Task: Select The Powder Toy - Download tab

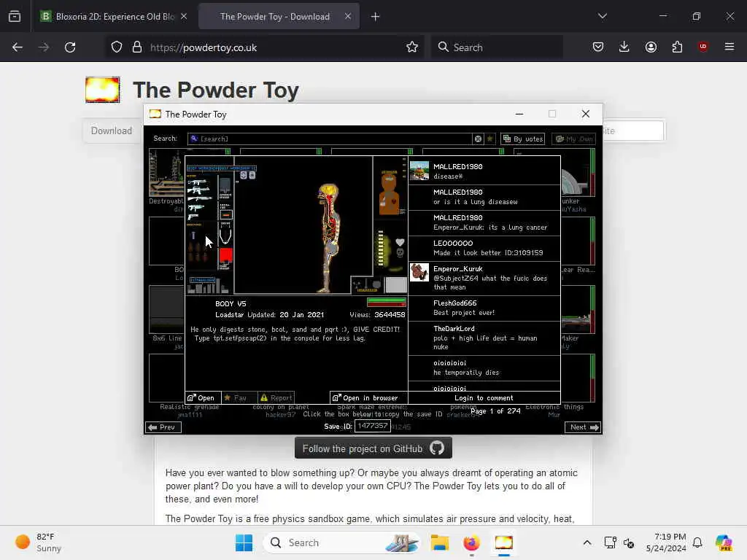Action: click(274, 17)
